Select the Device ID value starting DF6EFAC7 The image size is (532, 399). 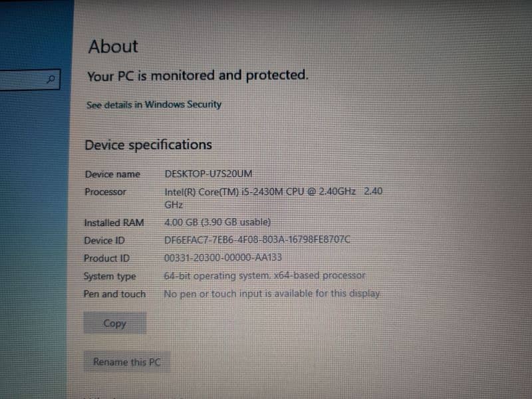pyautogui.click(x=257, y=239)
